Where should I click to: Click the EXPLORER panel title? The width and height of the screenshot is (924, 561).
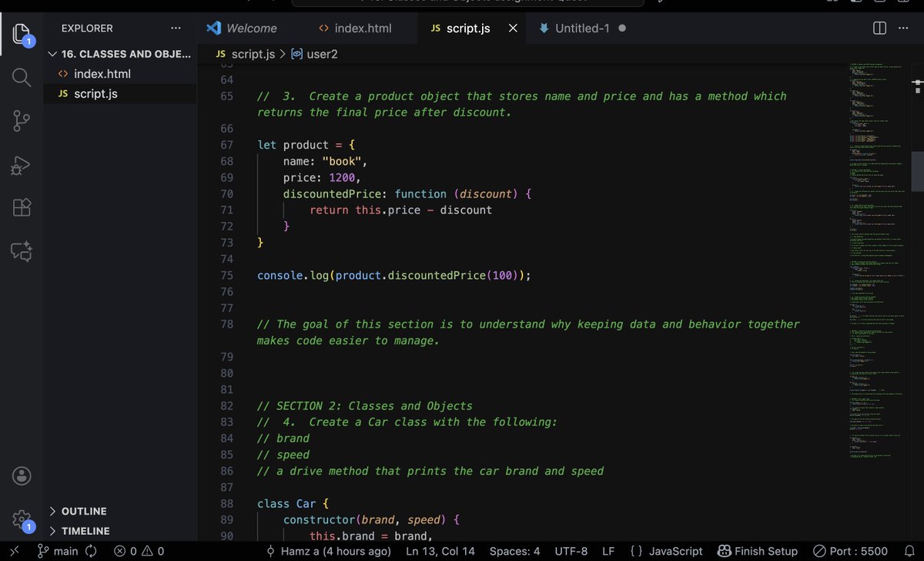(87, 29)
